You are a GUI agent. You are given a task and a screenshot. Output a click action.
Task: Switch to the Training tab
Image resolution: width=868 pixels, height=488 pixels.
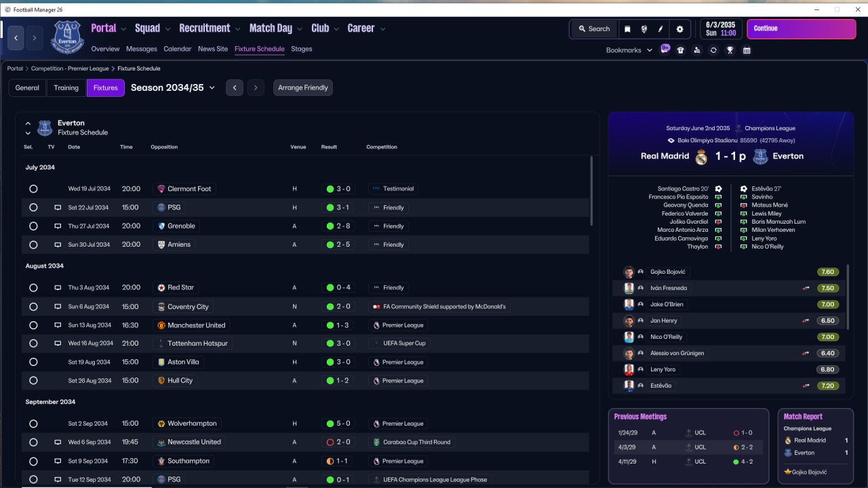[x=66, y=88]
